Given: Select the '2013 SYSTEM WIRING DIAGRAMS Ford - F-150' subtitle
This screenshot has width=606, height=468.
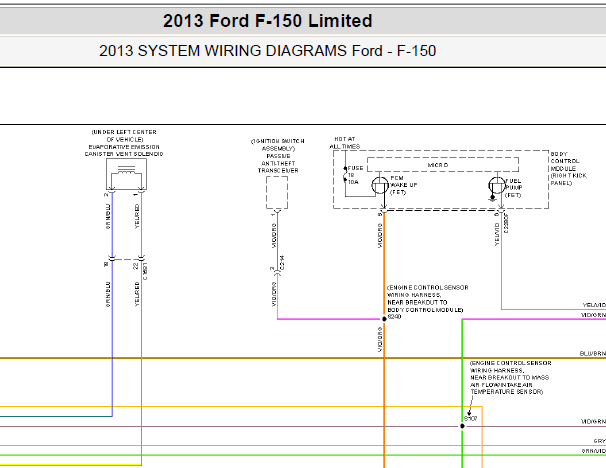Looking at the screenshot, I should [x=267, y=51].
